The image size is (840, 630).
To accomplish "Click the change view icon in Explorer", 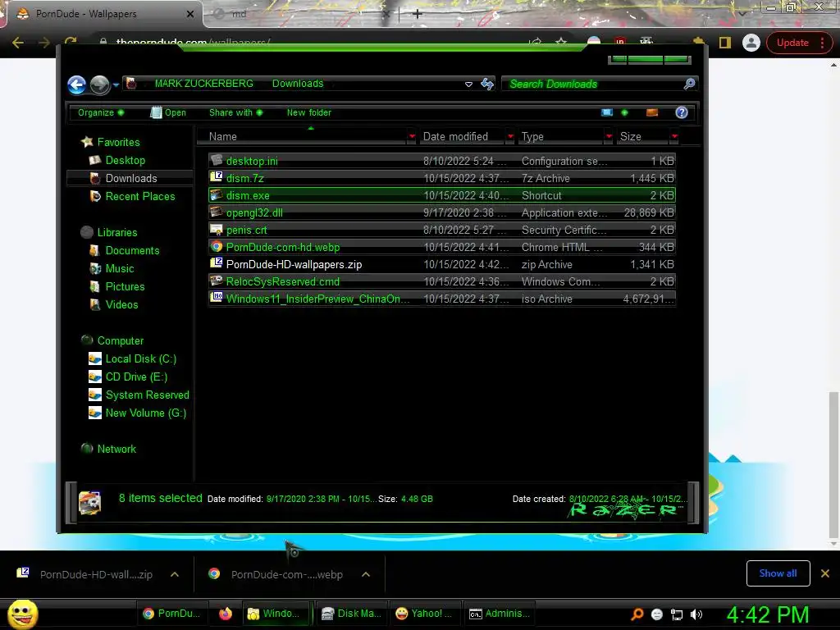I will pos(607,112).
